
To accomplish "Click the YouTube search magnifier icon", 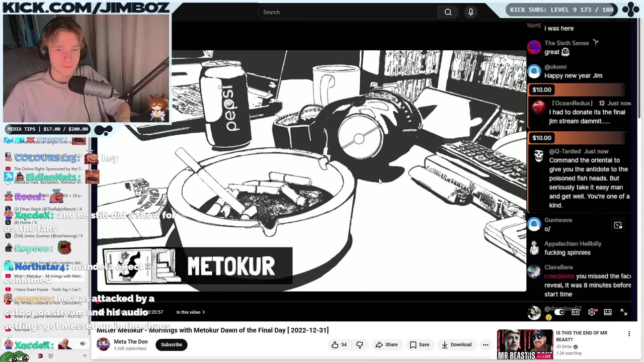I will point(448,12).
